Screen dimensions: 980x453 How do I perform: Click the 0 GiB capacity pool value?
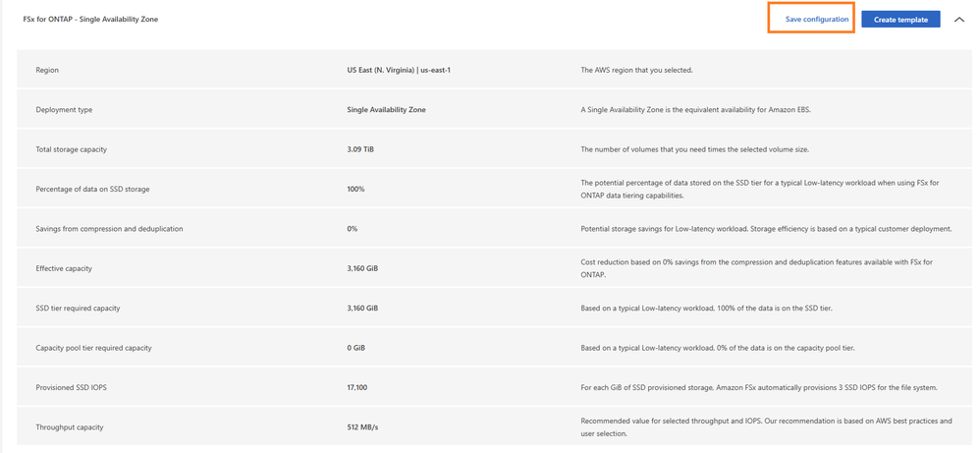(356, 348)
